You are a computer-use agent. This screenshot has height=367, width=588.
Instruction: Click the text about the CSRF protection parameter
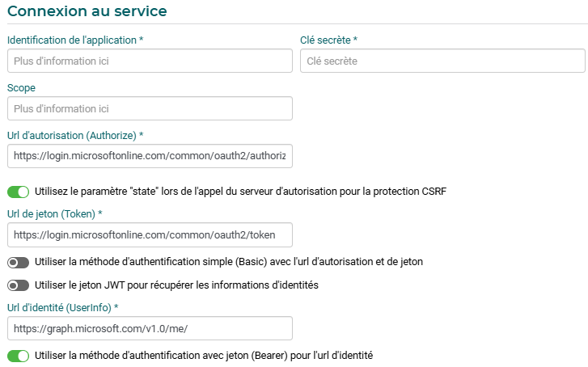coord(240,192)
